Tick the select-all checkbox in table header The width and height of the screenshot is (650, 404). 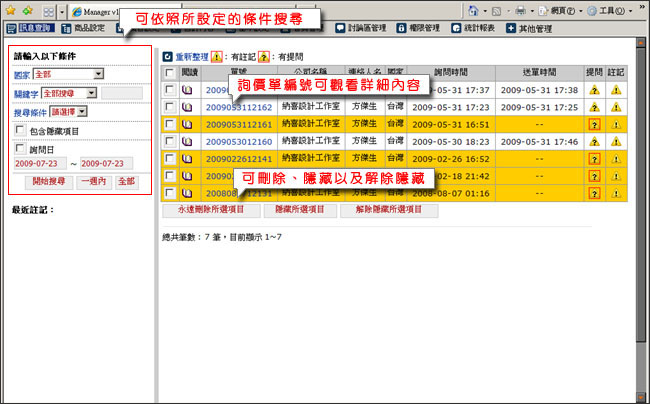point(170,73)
